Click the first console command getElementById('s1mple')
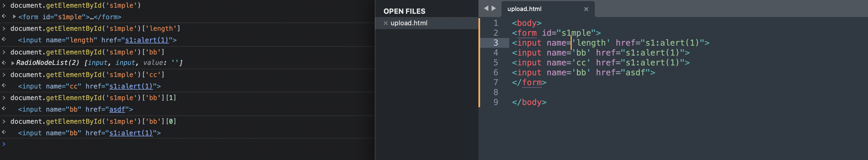Viewport: 868px width, 160px height. click(75, 6)
